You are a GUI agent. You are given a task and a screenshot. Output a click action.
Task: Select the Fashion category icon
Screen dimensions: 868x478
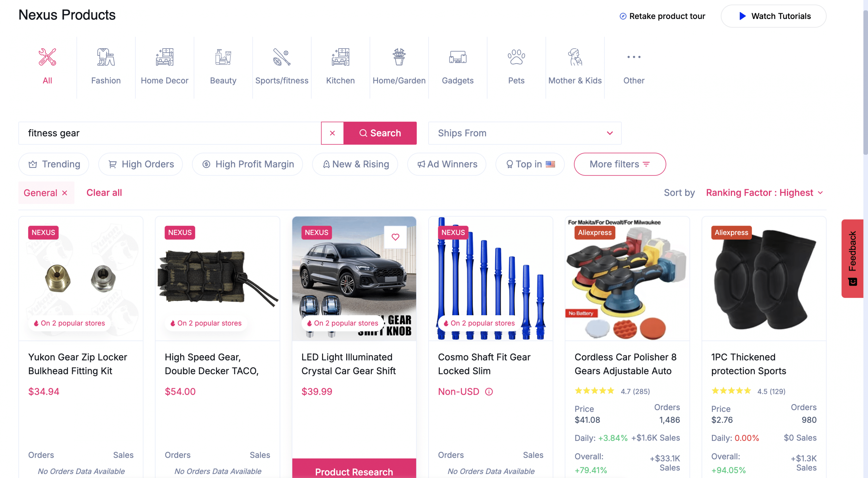click(x=106, y=57)
